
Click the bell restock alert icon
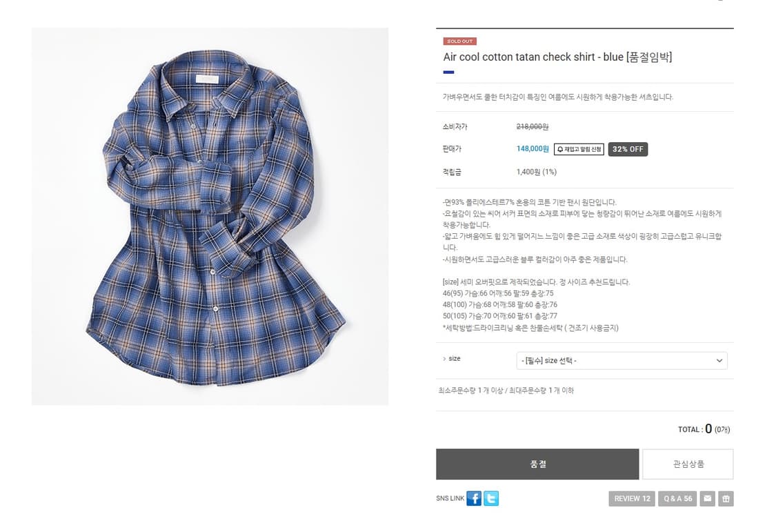click(x=560, y=150)
